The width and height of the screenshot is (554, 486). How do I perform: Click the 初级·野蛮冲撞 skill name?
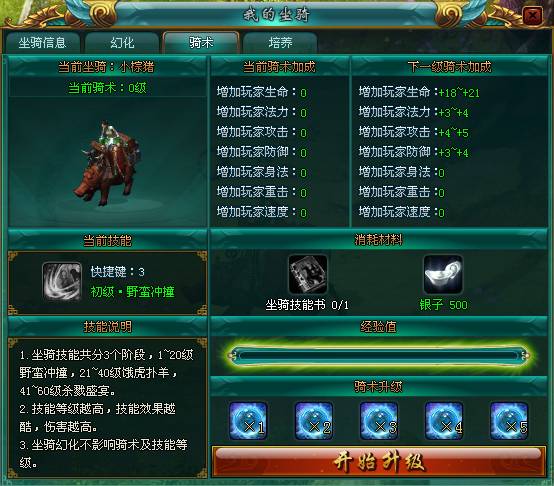[132, 292]
